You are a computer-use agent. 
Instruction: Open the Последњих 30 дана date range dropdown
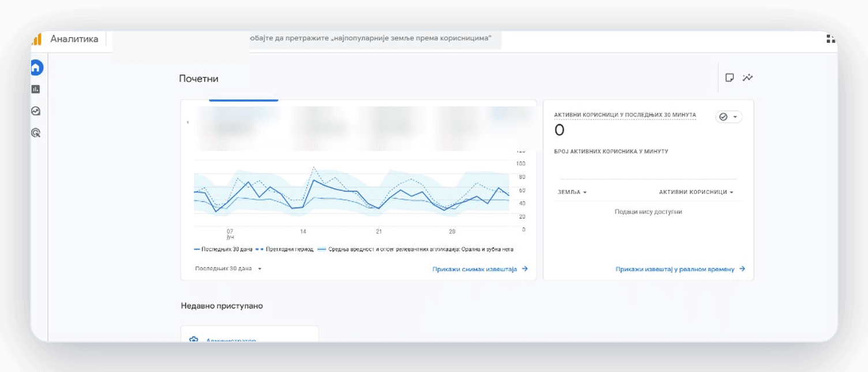(x=229, y=269)
